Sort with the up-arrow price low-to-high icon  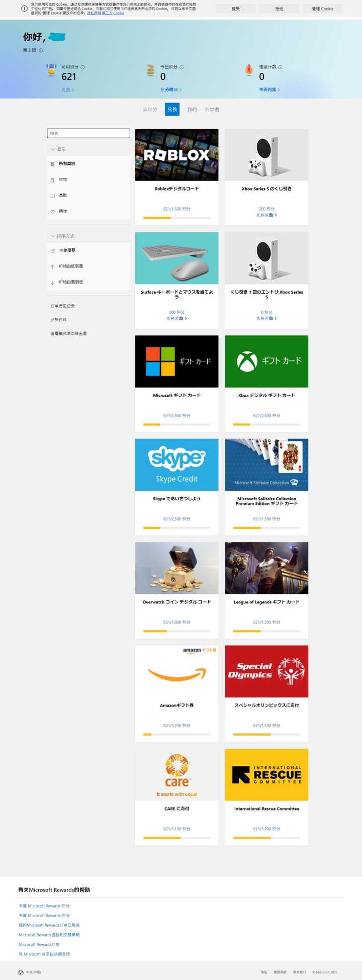(52, 266)
